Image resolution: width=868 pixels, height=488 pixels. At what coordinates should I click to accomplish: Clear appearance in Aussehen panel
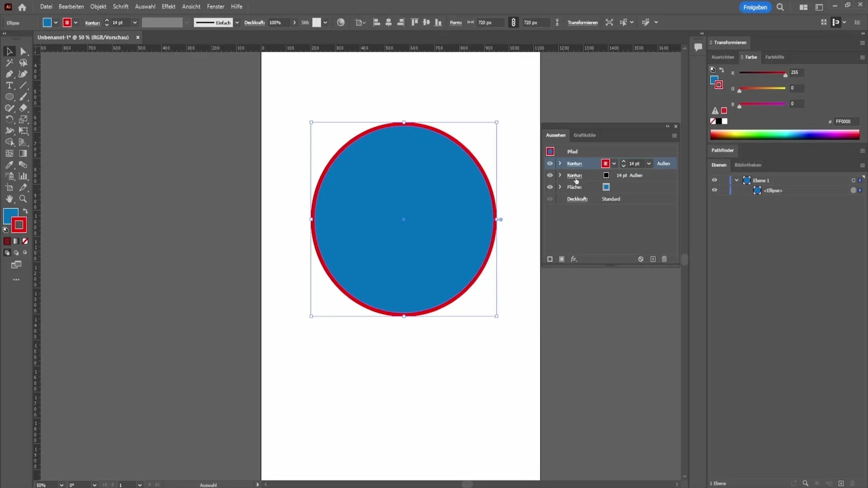click(641, 259)
